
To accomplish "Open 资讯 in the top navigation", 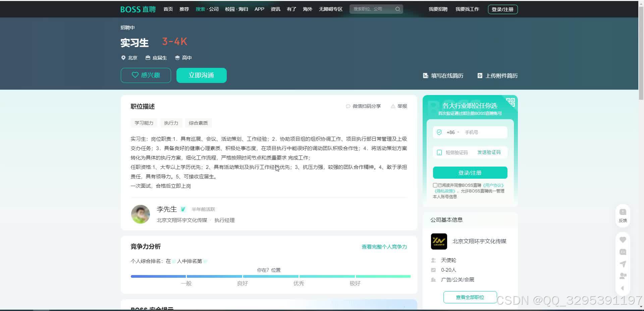I will click(x=275, y=9).
